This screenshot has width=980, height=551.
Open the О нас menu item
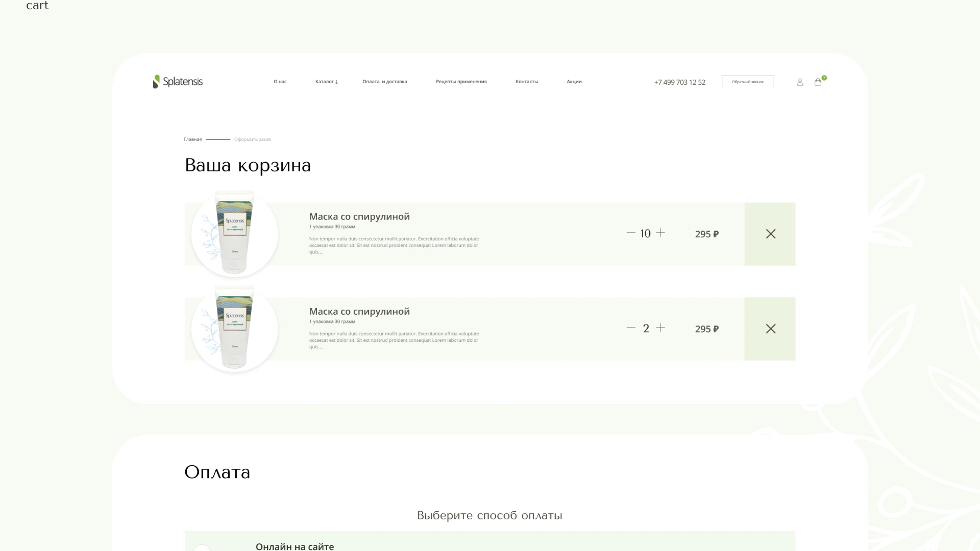[280, 82]
